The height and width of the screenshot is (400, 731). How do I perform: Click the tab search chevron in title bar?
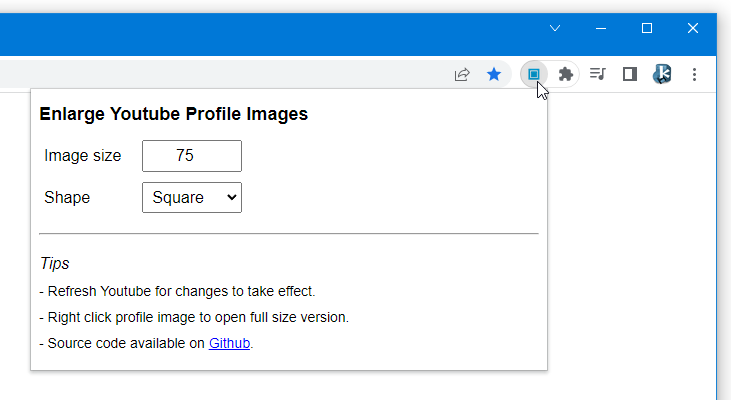[x=555, y=28]
